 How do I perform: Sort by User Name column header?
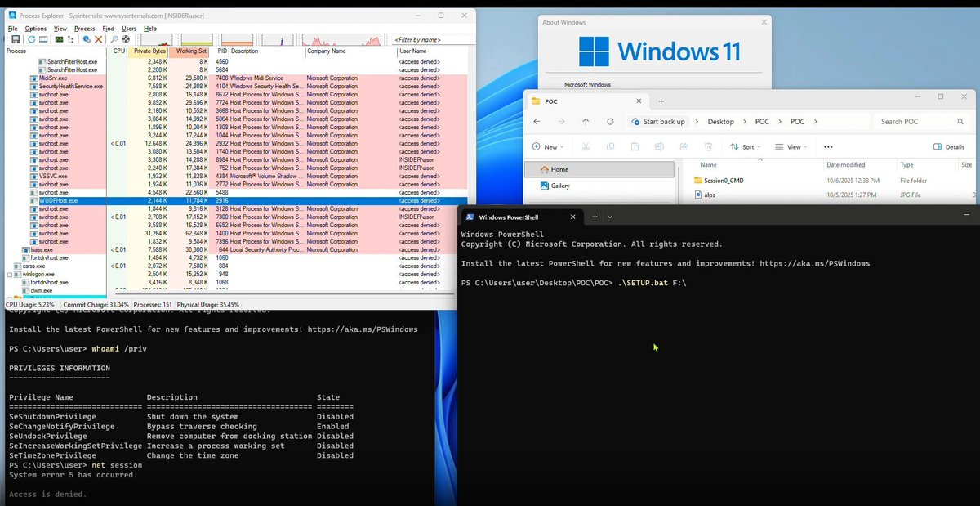click(x=432, y=51)
